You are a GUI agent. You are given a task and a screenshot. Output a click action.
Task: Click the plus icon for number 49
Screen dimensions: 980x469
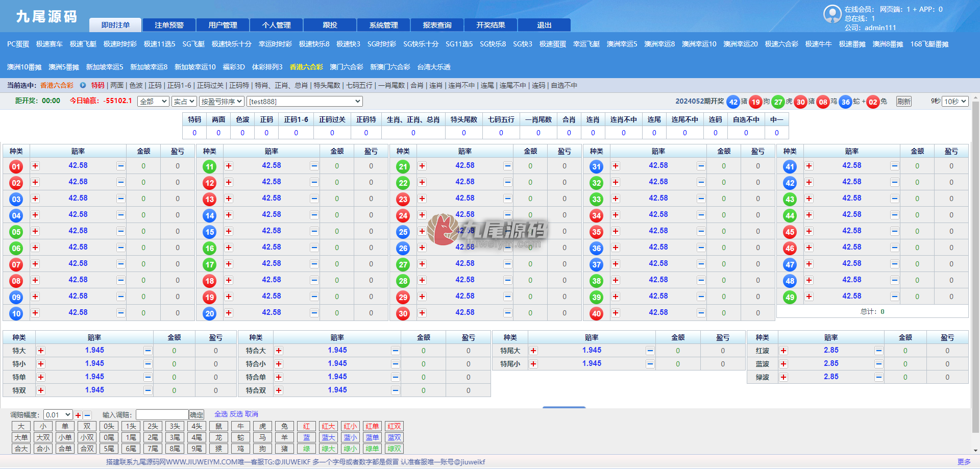coord(809,297)
